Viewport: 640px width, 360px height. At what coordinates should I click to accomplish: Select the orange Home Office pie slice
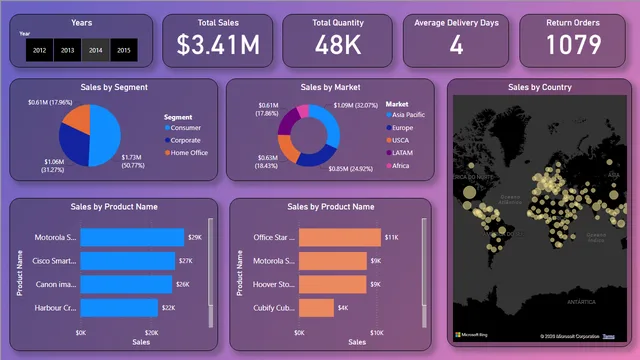click(x=79, y=118)
